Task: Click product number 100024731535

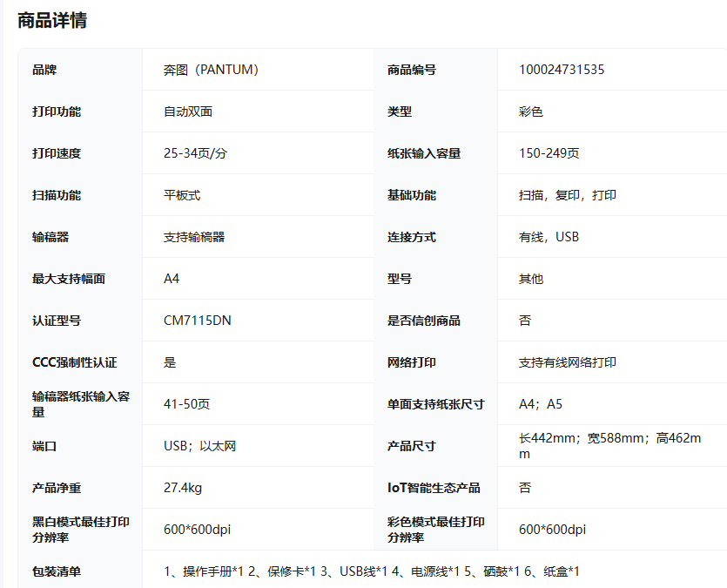Action: click(562, 70)
